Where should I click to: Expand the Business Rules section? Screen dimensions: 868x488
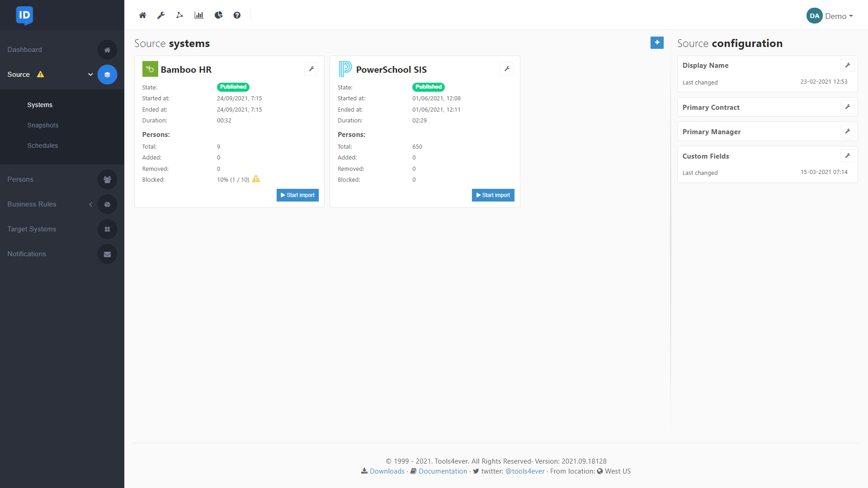point(90,204)
